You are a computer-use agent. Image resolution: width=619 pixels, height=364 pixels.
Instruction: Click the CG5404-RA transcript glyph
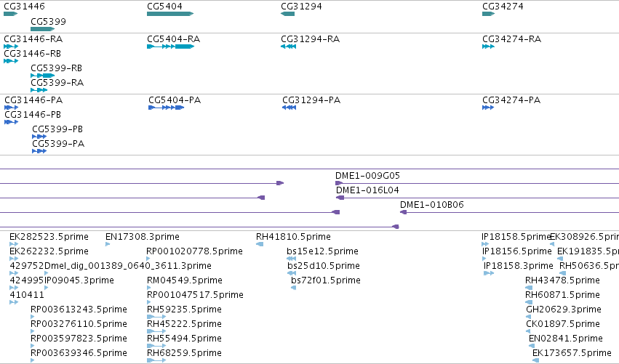(x=170, y=46)
